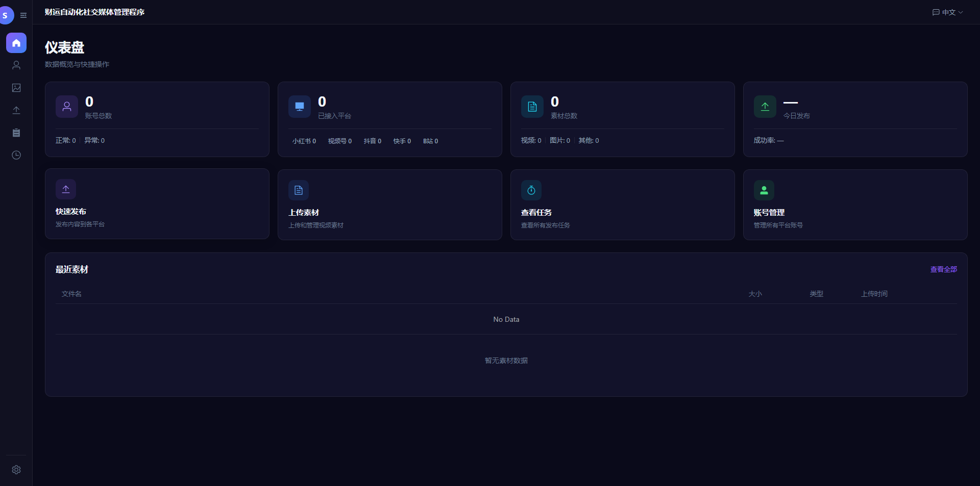Click the 大小 column header

(x=755, y=294)
